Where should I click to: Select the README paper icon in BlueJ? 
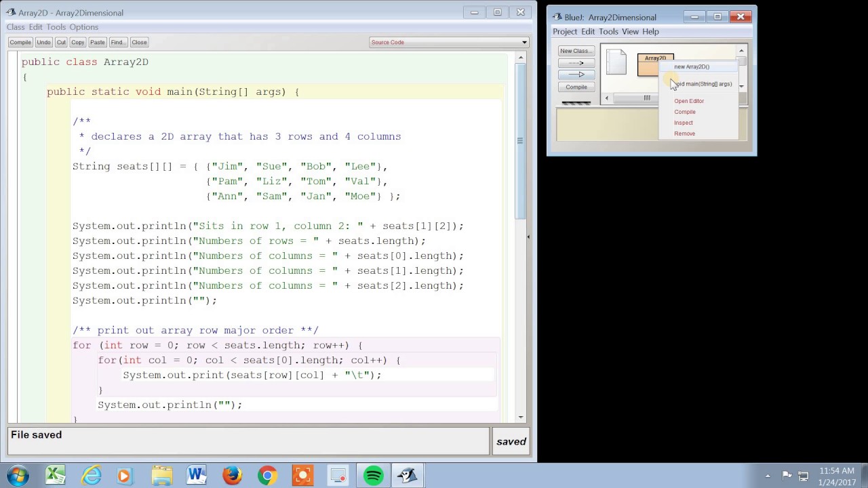[x=616, y=62]
